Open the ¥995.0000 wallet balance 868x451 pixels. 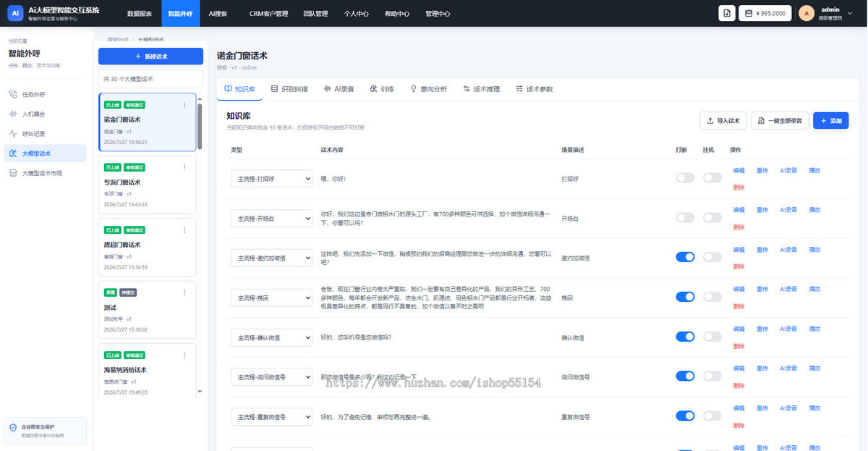pyautogui.click(x=765, y=13)
